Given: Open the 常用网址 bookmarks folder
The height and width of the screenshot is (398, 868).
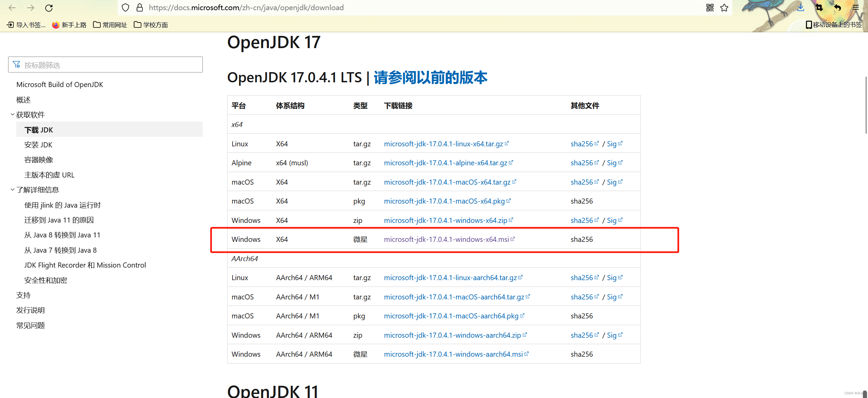Looking at the screenshot, I should 110,25.
